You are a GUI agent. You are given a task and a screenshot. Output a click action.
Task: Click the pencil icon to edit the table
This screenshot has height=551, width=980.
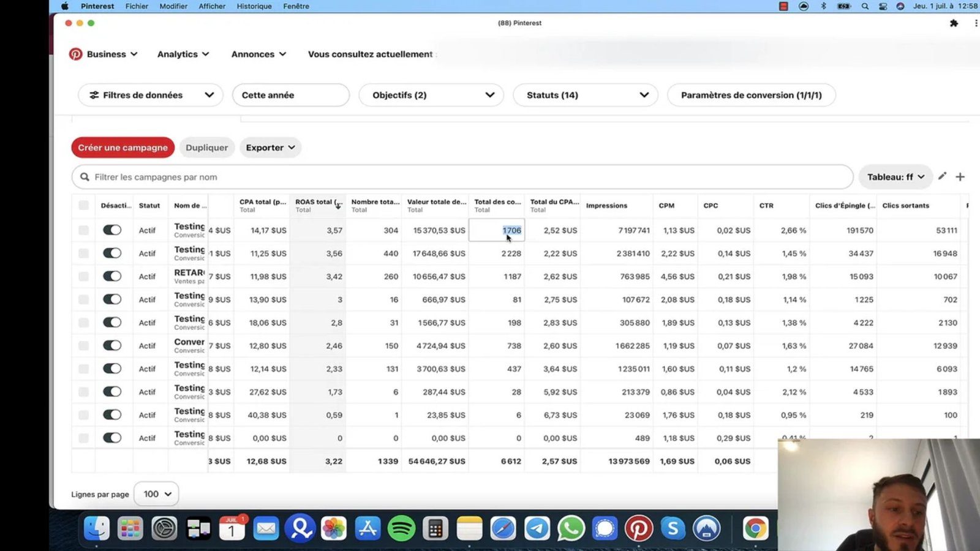tap(943, 176)
